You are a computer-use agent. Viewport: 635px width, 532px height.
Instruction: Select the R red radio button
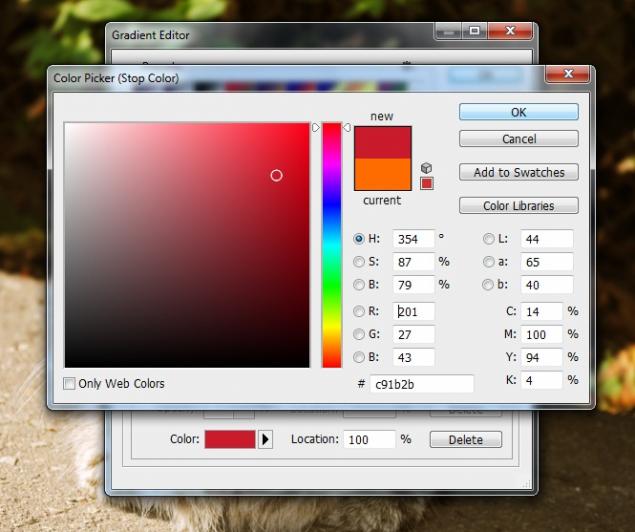359,311
